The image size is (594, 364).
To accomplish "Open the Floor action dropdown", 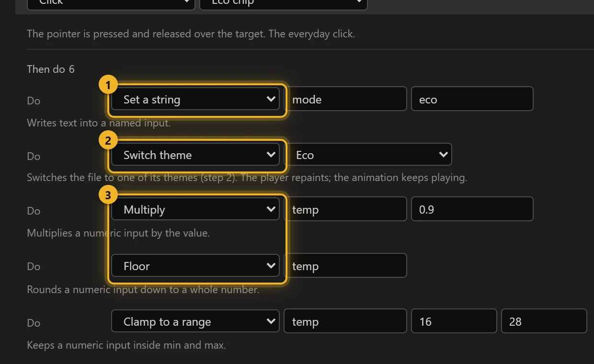I will click(x=195, y=265).
